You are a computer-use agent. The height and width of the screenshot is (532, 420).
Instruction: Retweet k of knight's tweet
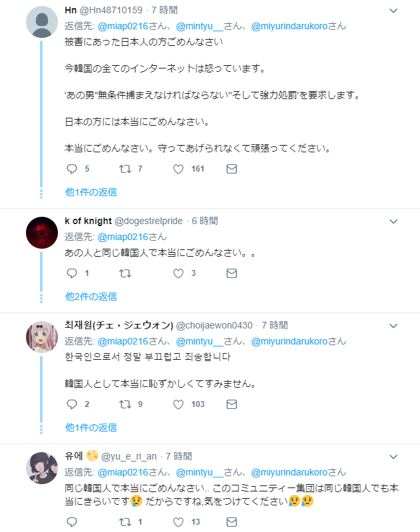(124, 273)
